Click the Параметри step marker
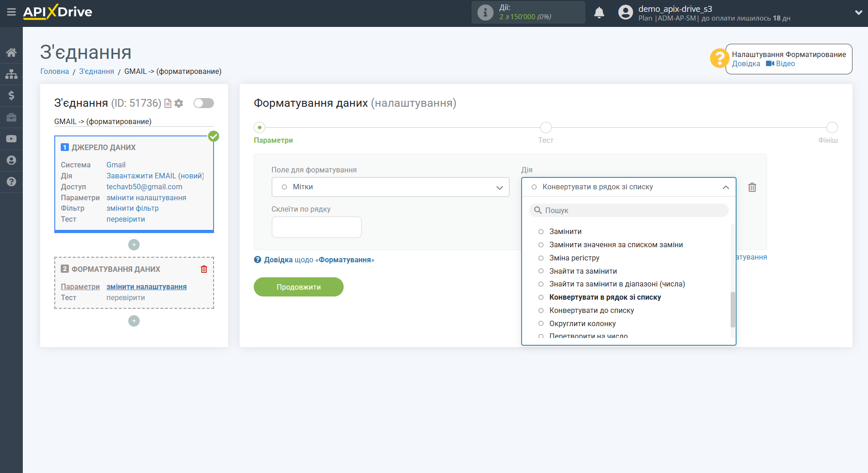Image resolution: width=868 pixels, height=473 pixels. tap(260, 127)
